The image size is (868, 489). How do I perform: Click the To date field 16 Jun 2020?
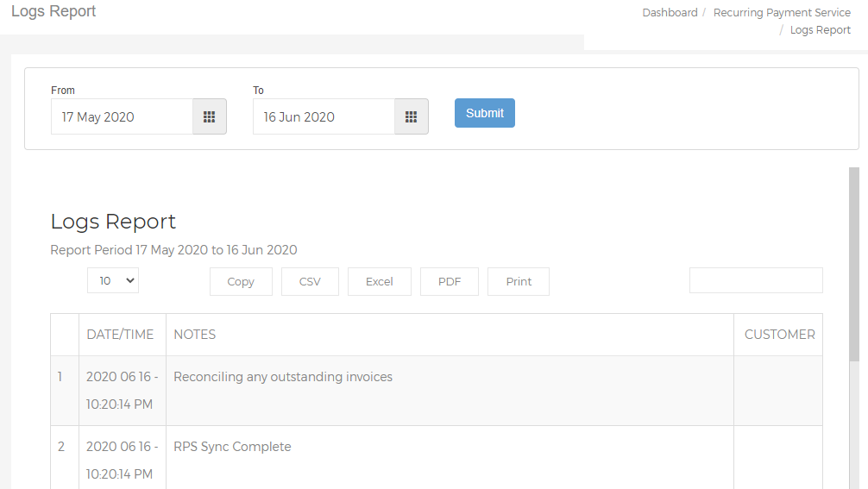324,116
